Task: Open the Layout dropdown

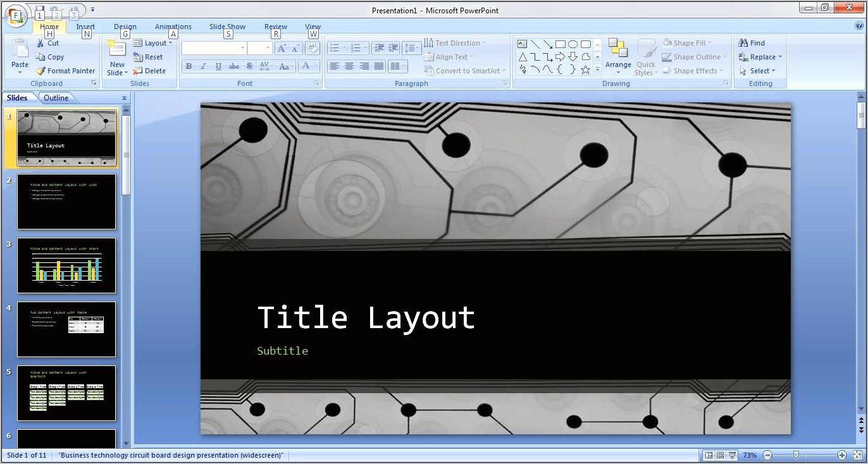Action: click(153, 43)
